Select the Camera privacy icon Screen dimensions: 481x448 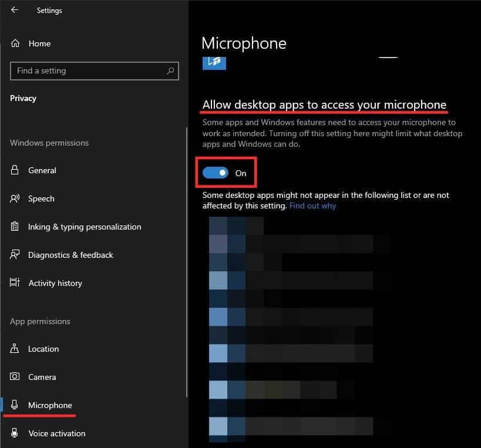click(x=16, y=377)
